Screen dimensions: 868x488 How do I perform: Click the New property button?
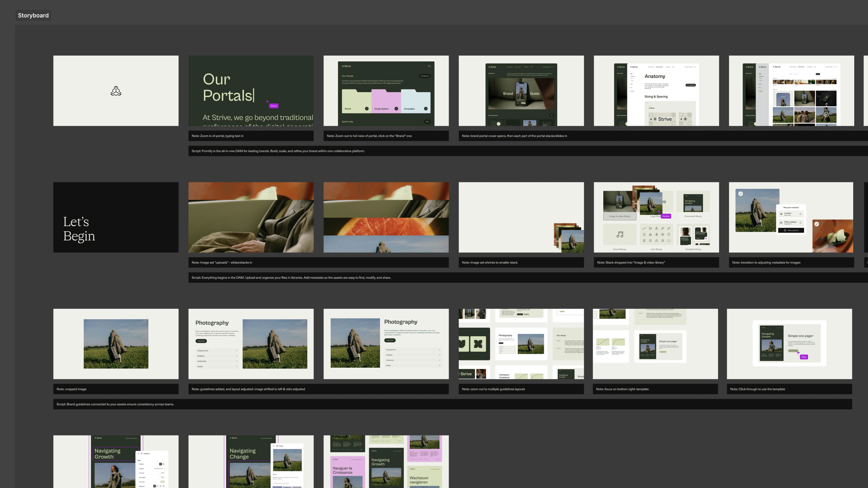(791, 230)
